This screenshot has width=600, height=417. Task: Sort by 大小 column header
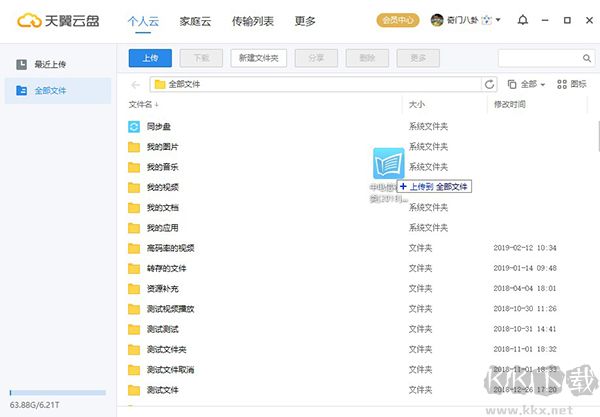[417, 104]
